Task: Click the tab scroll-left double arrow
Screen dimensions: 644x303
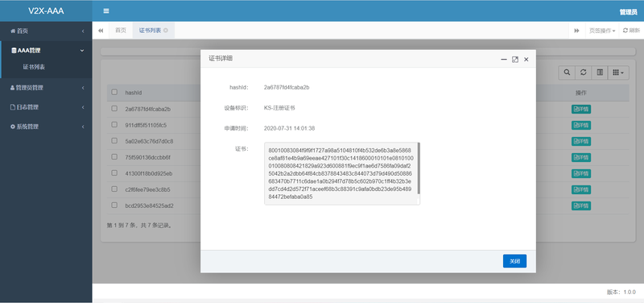Action: (x=101, y=31)
